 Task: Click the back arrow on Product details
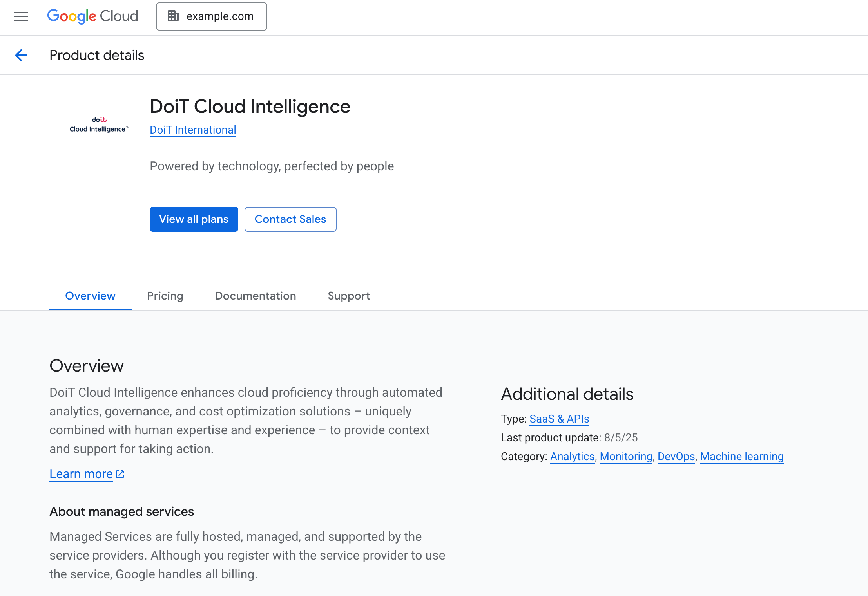pyautogui.click(x=22, y=55)
